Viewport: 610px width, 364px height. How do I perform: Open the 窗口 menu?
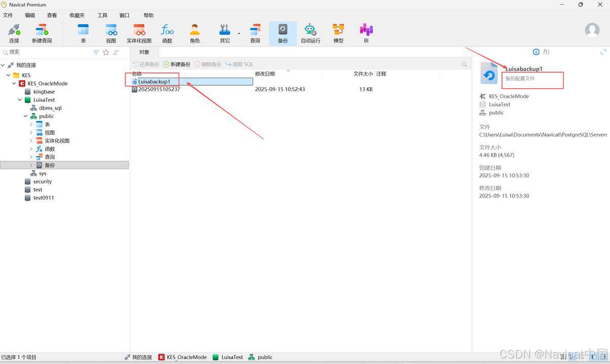tap(124, 15)
